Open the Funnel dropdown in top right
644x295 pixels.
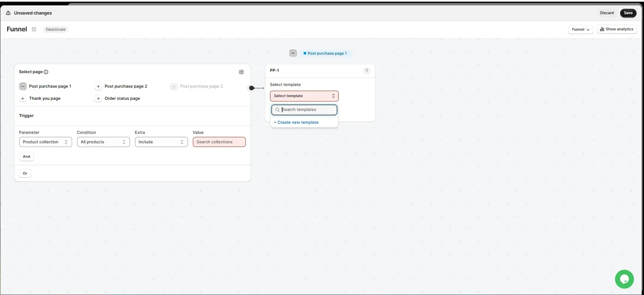[x=580, y=29]
